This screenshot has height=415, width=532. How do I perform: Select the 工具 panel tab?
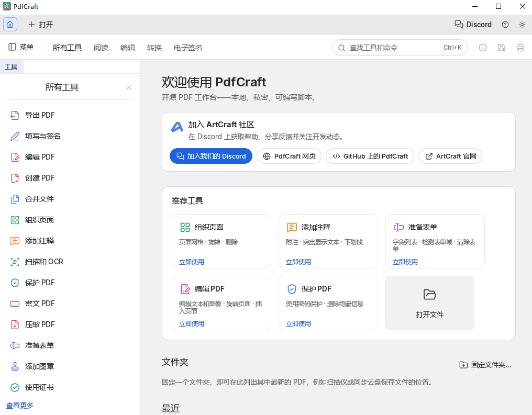11,67
